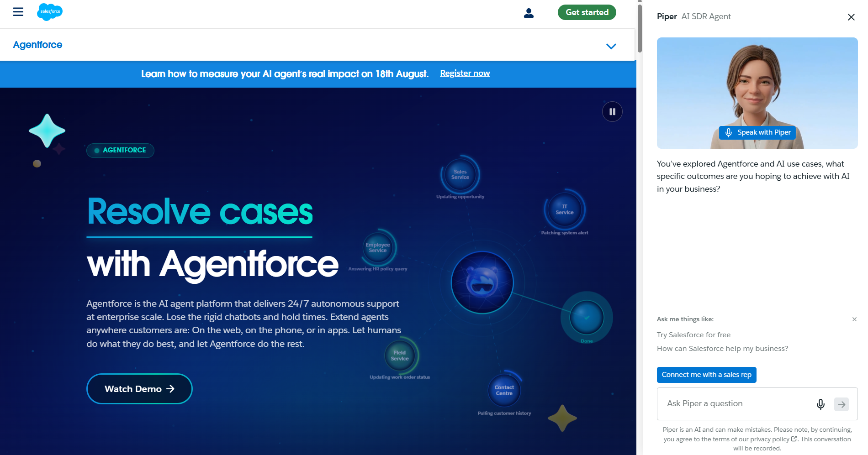Click the AGENTFORCE pill badge
Screen dimensions: 868x455
(120, 150)
